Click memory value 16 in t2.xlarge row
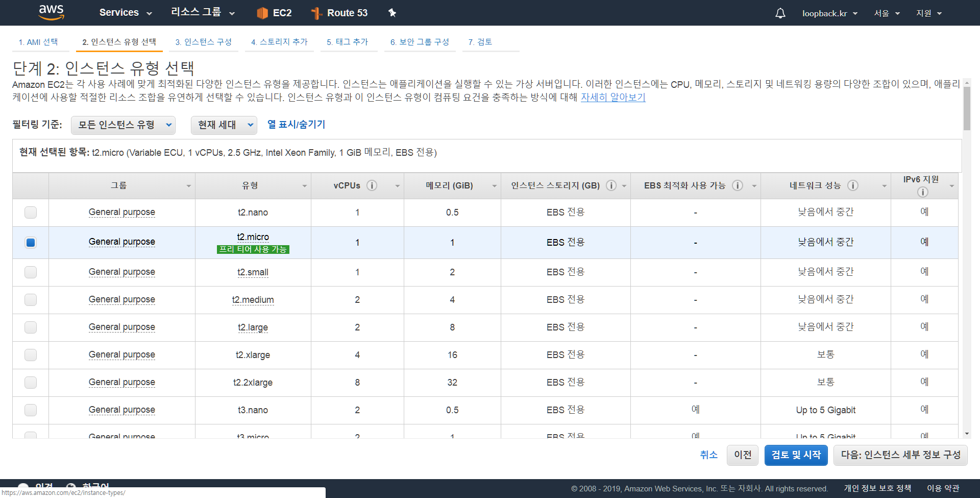The height and width of the screenshot is (498, 980). click(452, 355)
